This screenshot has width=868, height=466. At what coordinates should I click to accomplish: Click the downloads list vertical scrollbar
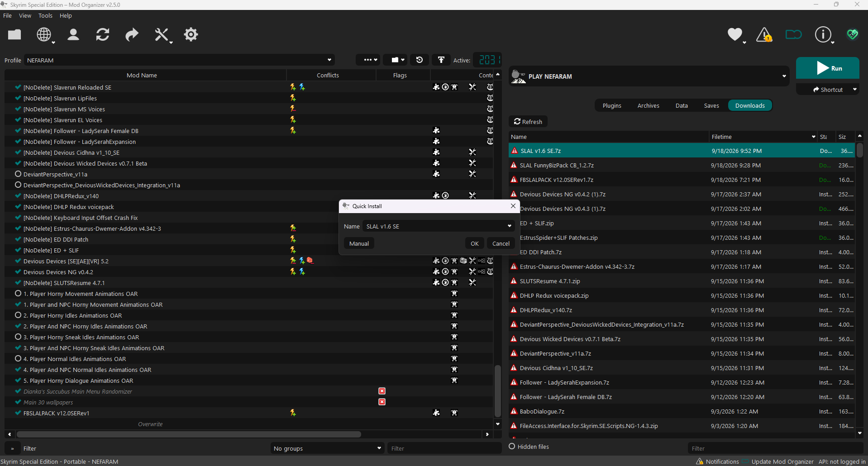pos(860,149)
